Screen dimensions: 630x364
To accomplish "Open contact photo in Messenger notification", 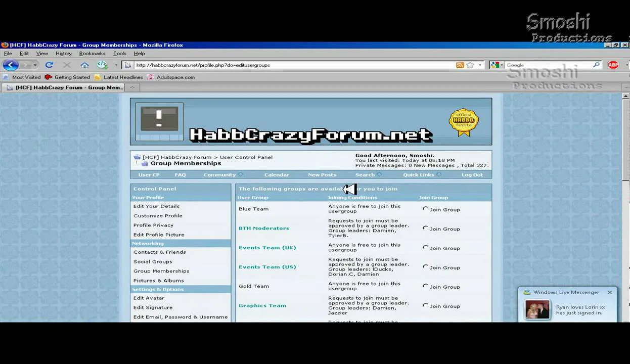I will point(537,309).
